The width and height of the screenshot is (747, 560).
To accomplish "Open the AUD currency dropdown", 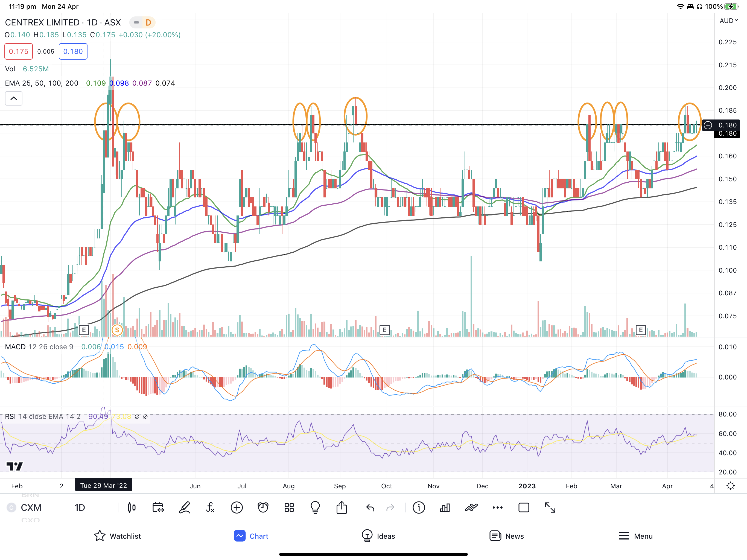I will click(729, 21).
